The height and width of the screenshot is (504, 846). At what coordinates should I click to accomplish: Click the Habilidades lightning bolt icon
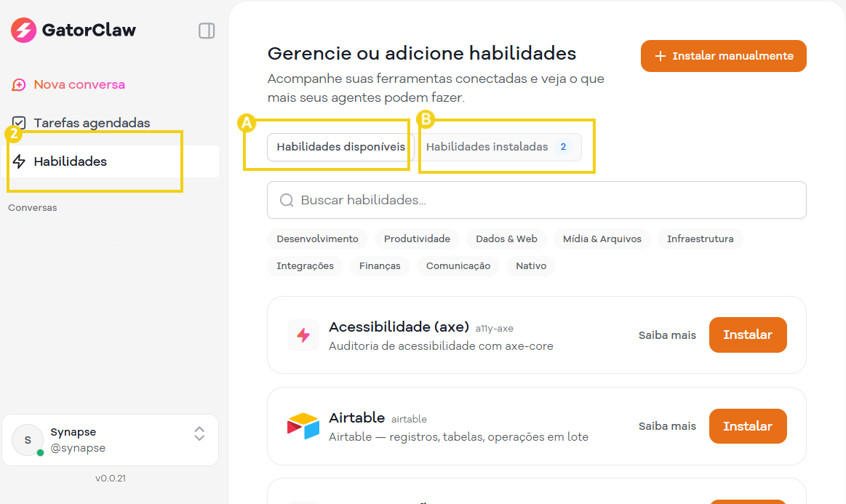(x=18, y=161)
